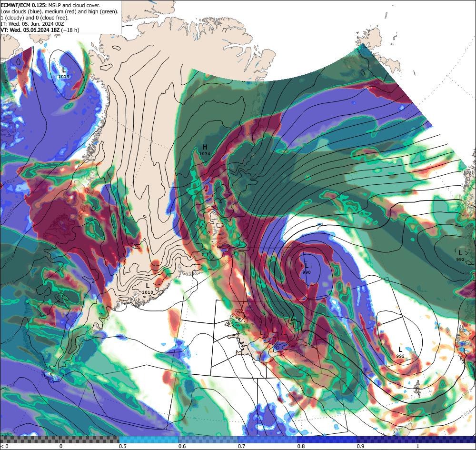Click the '< 0' colorbar tick label
This screenshot has height=450, width=476.
click(4, 446)
